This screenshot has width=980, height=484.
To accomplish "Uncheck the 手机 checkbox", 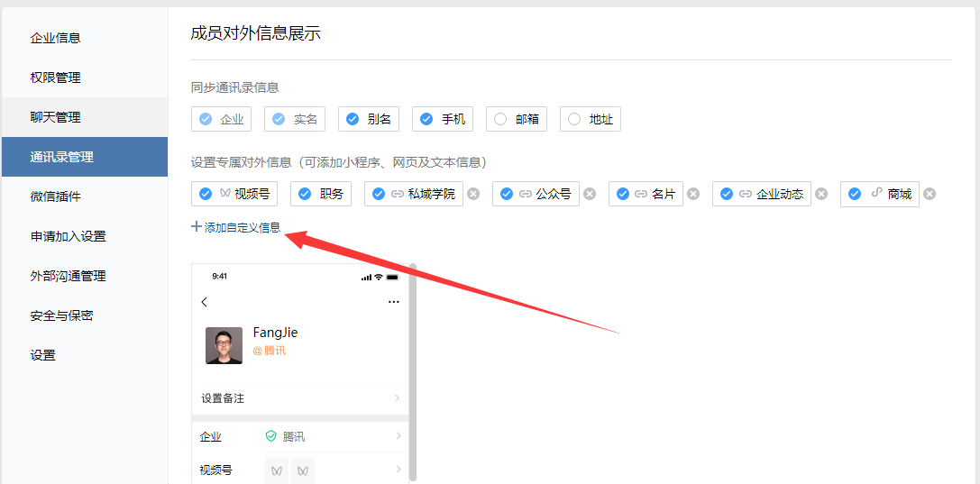I will pyautogui.click(x=426, y=119).
